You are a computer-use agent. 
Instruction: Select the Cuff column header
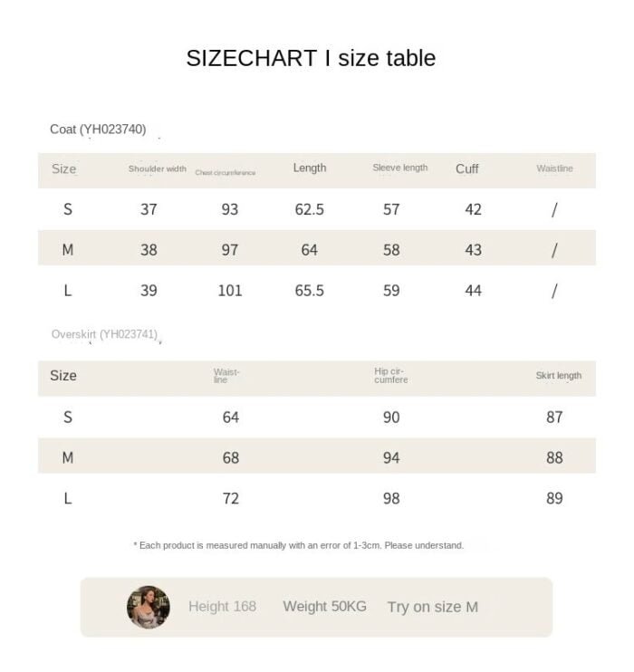coord(466,168)
